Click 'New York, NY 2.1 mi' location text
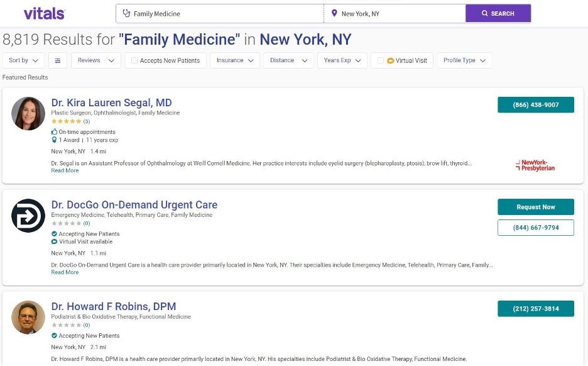 coord(79,347)
